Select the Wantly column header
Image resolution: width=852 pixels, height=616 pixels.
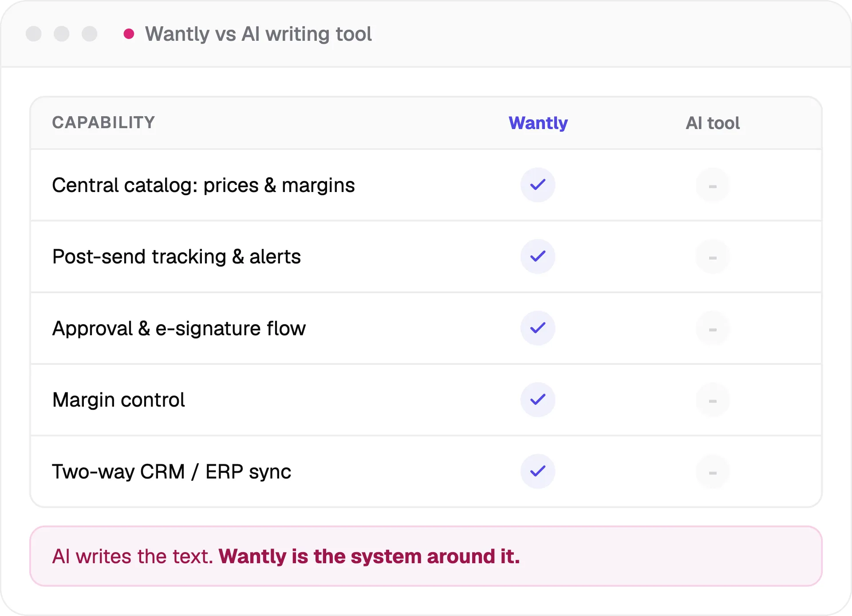point(538,123)
